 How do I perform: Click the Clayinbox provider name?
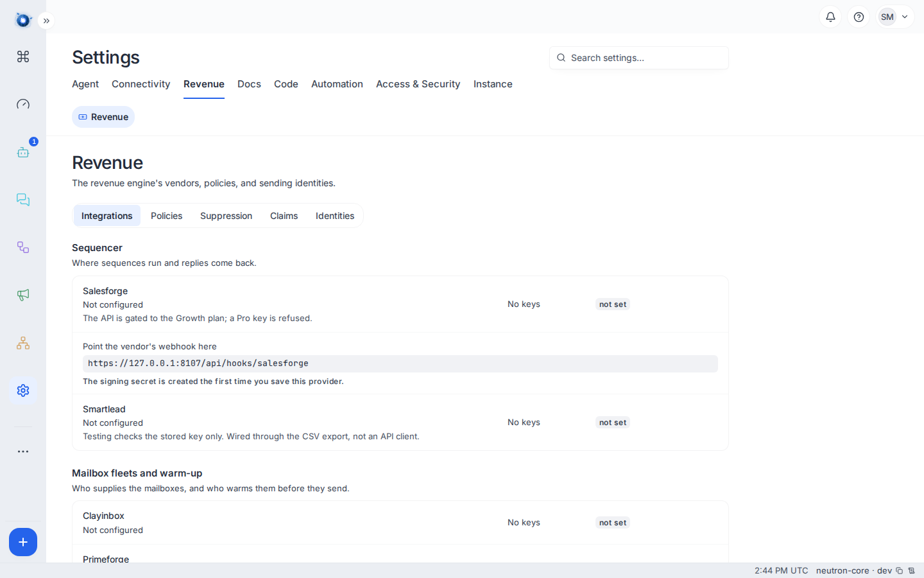pos(103,516)
